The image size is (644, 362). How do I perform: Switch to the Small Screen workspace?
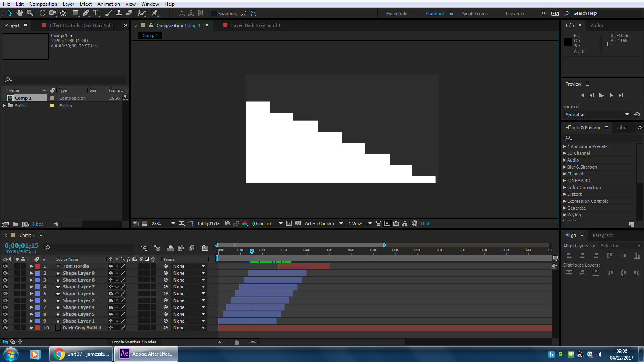coord(475,14)
